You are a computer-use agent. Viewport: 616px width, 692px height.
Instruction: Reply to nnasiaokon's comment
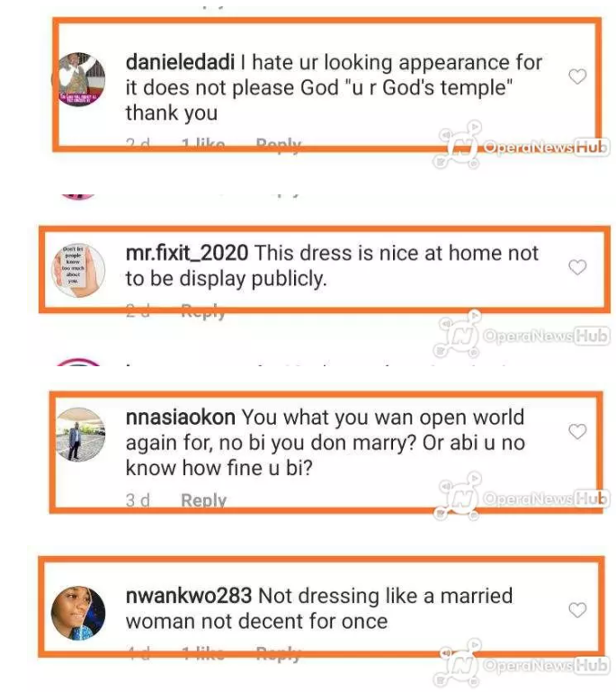pyautogui.click(x=204, y=500)
